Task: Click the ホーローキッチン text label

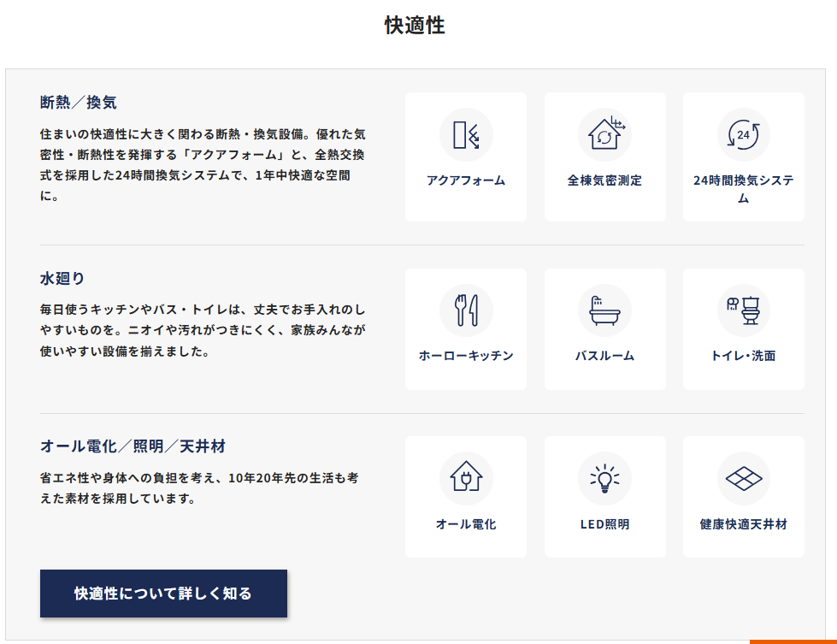Action: (x=466, y=356)
